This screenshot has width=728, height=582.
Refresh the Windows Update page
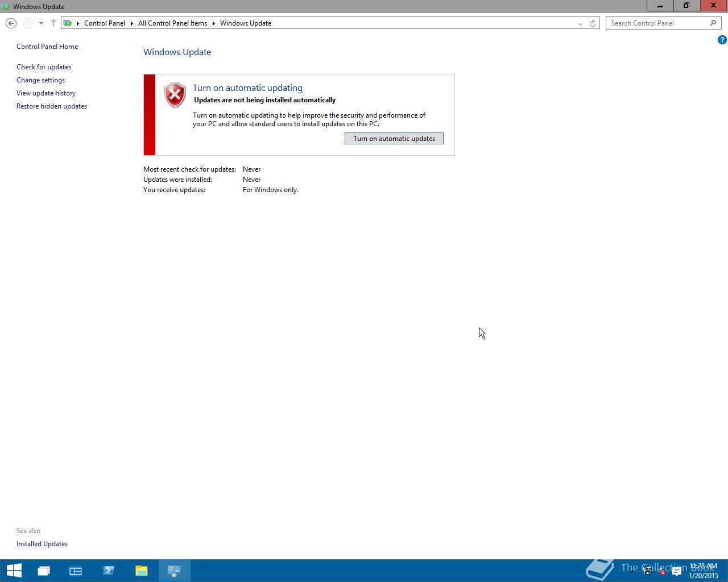click(x=593, y=23)
